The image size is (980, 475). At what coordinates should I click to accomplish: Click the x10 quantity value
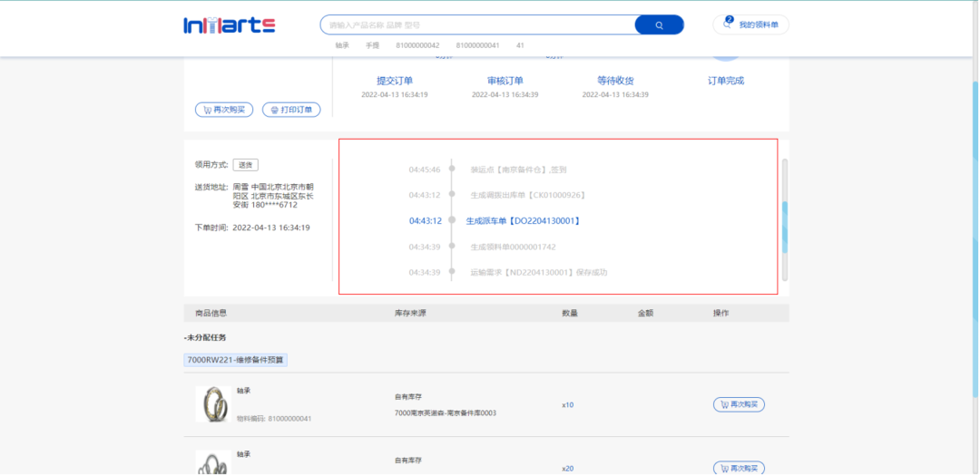point(567,405)
